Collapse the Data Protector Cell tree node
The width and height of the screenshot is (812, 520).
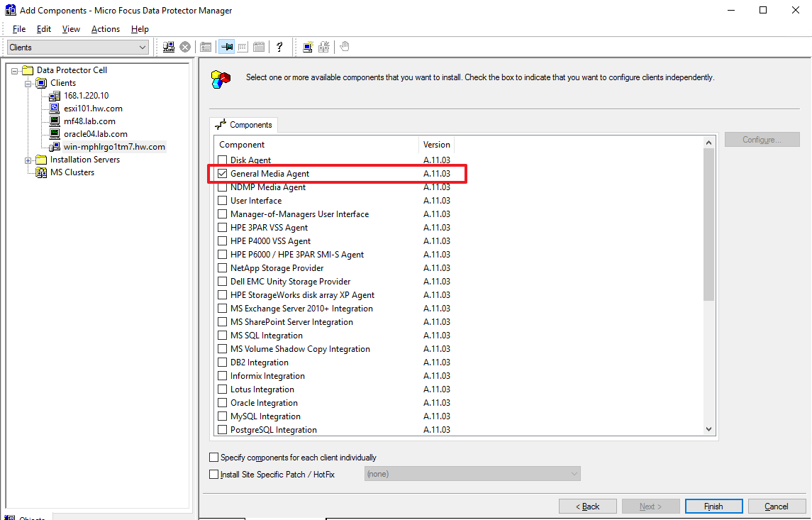14,70
